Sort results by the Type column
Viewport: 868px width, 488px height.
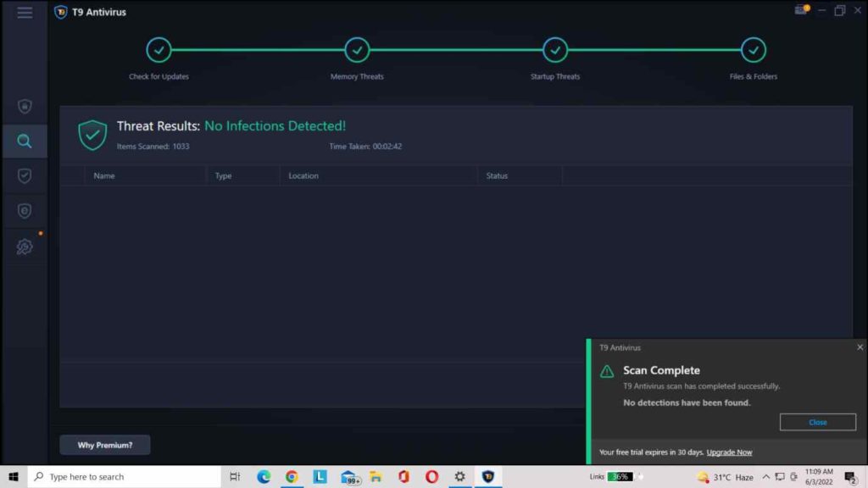(x=223, y=176)
